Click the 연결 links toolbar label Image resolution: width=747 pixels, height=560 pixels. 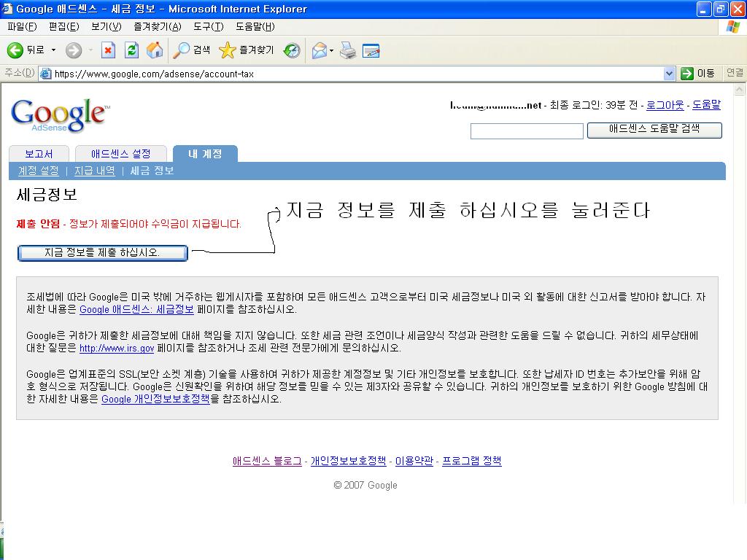[x=734, y=73]
